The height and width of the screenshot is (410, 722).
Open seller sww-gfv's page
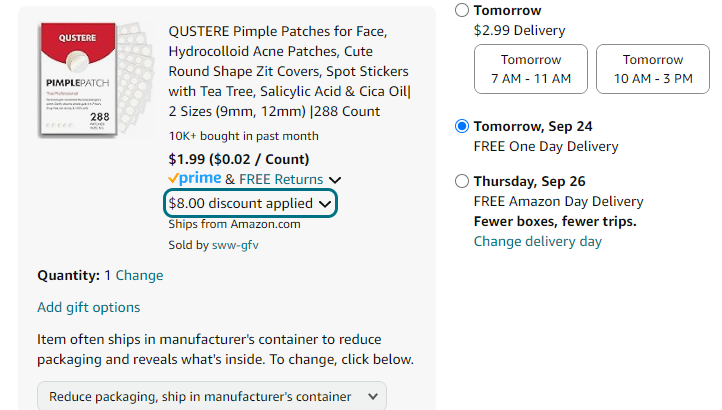[x=235, y=244]
